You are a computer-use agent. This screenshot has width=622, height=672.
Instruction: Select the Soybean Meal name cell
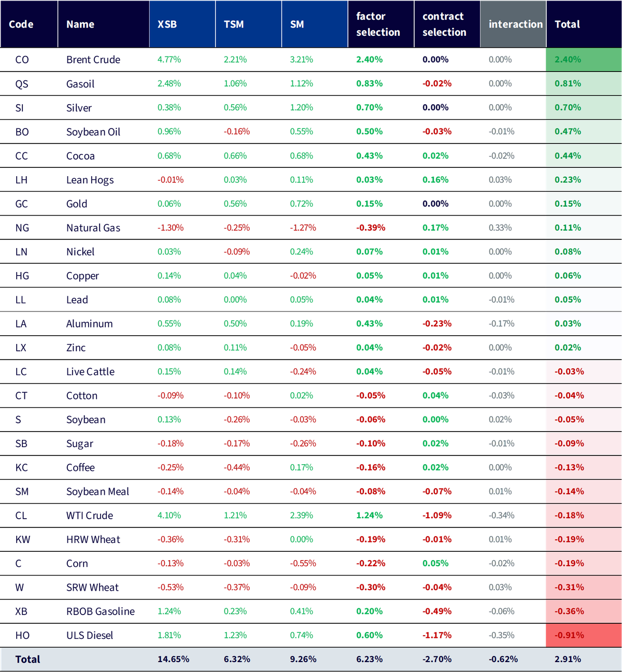click(97, 492)
